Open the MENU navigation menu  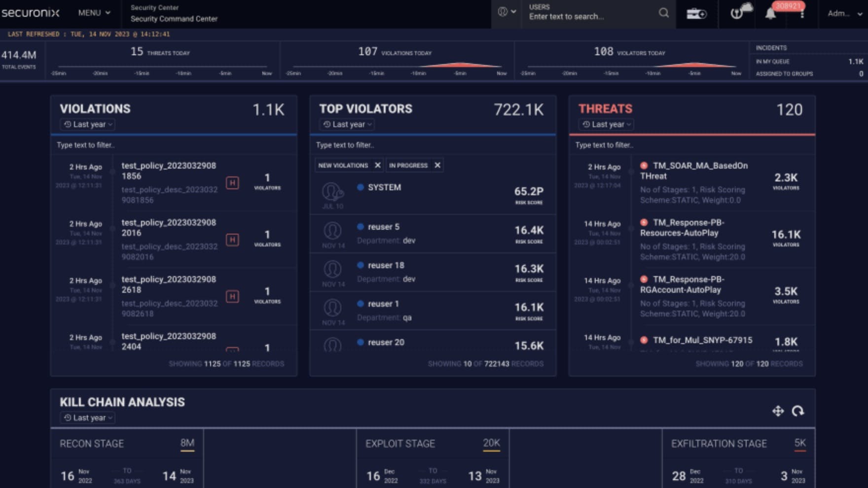click(x=93, y=13)
